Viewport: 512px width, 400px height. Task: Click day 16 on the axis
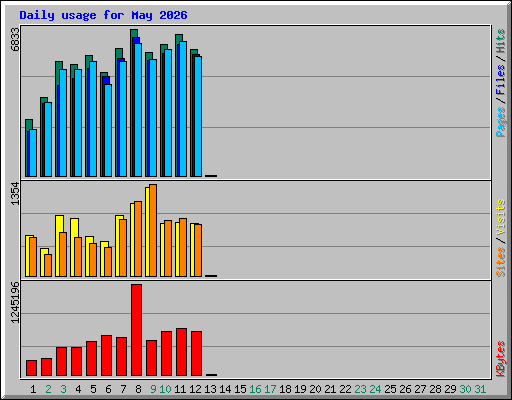tap(255, 389)
